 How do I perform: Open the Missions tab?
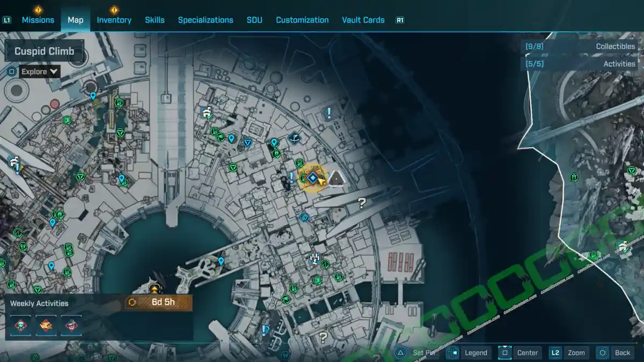pyautogui.click(x=38, y=20)
